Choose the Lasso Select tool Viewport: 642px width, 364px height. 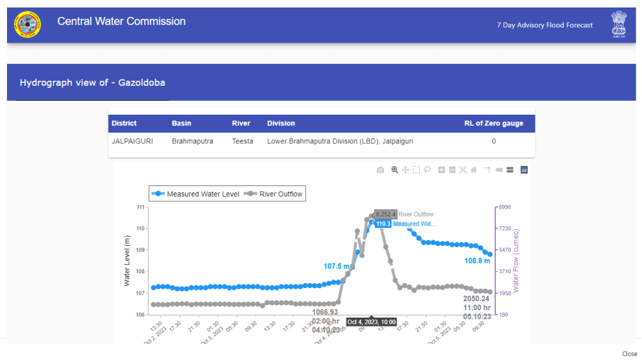point(427,170)
